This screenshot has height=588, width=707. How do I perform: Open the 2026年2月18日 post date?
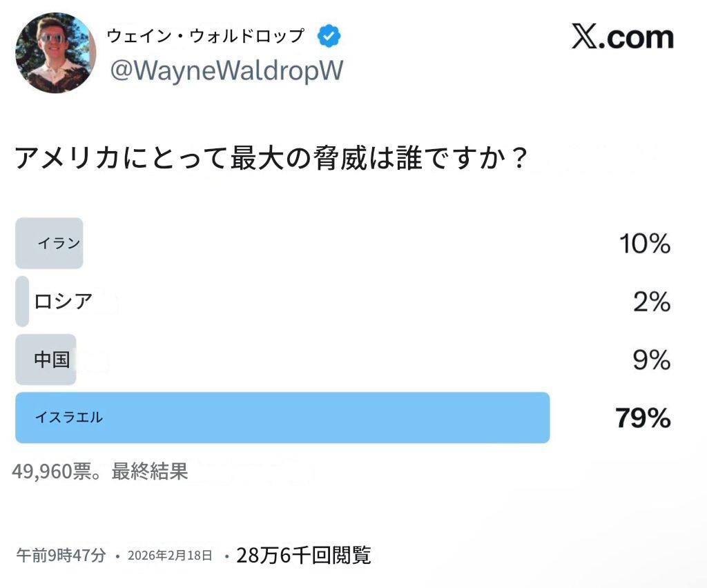pos(170,556)
